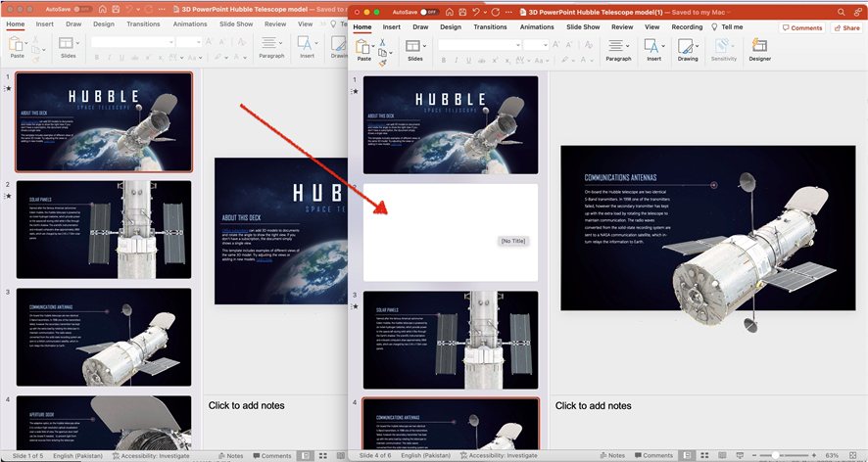Open Design tab in front window
Viewport: 868px width, 462px height.
[451, 26]
